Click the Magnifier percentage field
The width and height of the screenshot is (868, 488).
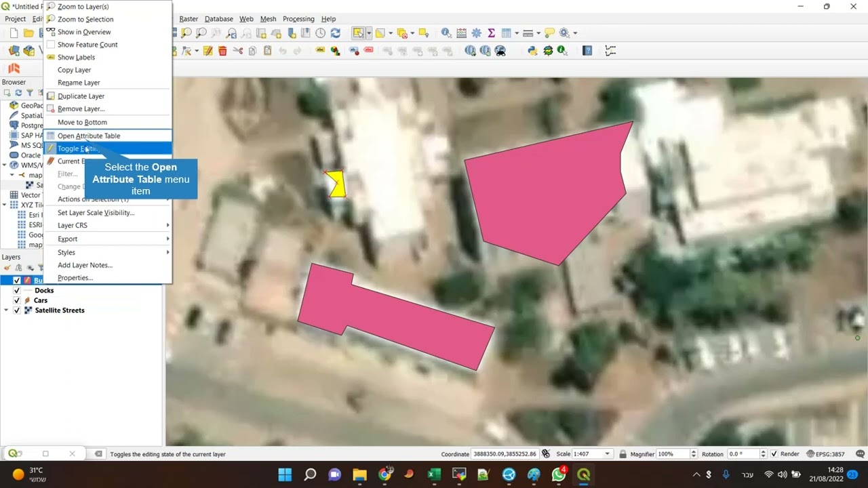coord(672,454)
